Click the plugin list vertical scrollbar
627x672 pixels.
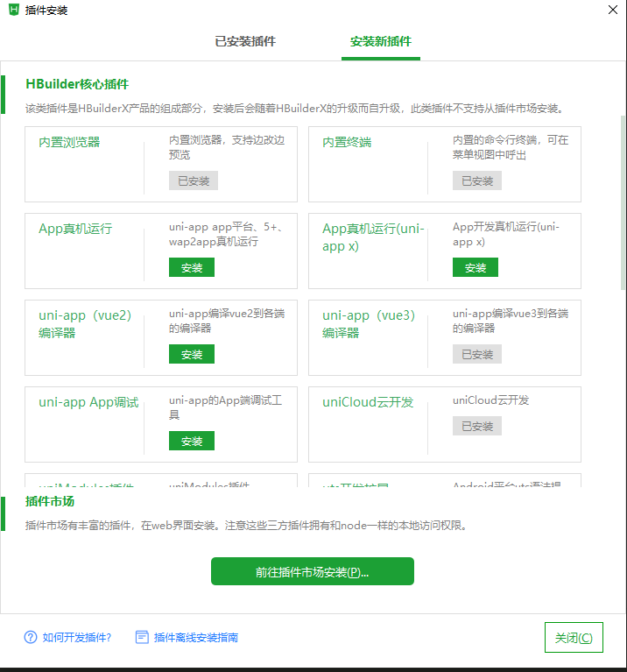point(623,202)
